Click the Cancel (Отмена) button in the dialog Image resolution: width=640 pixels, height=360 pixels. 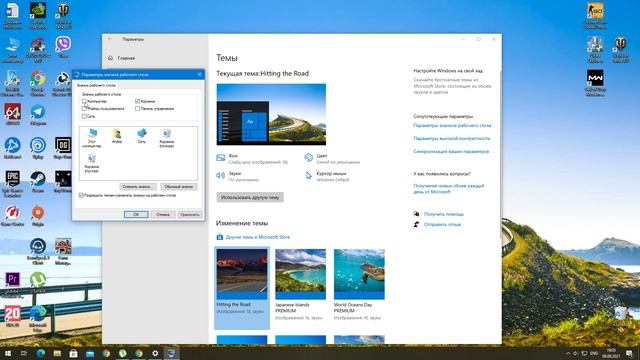click(162, 214)
